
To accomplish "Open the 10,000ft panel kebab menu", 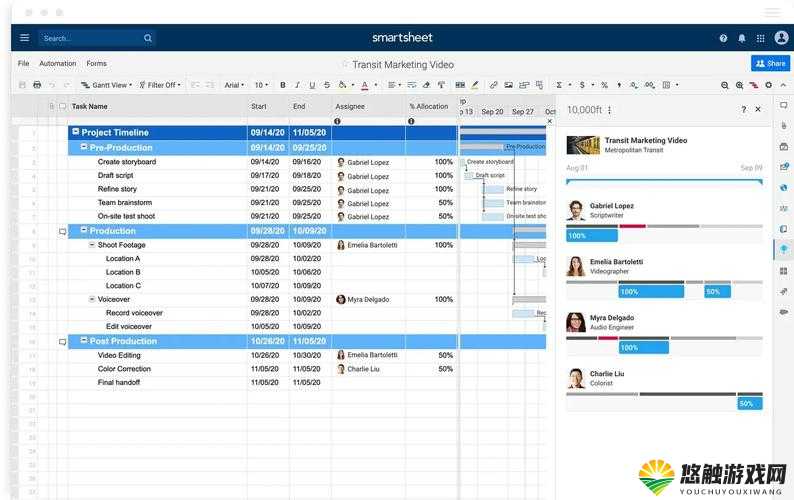I will [609, 110].
